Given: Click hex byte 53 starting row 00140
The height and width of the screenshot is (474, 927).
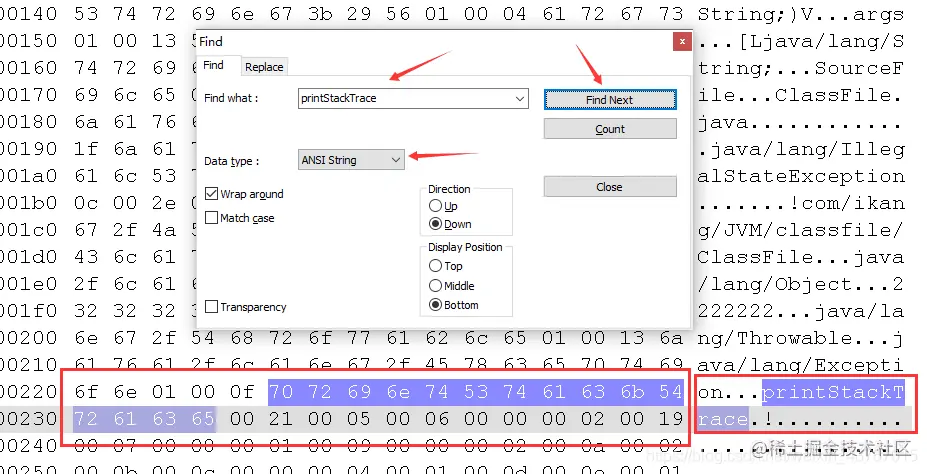Looking at the screenshot, I should [x=86, y=14].
